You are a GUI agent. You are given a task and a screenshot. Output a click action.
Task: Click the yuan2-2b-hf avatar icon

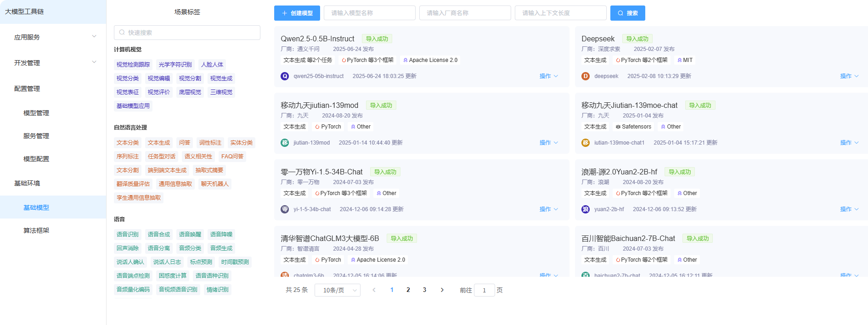[x=586, y=209]
